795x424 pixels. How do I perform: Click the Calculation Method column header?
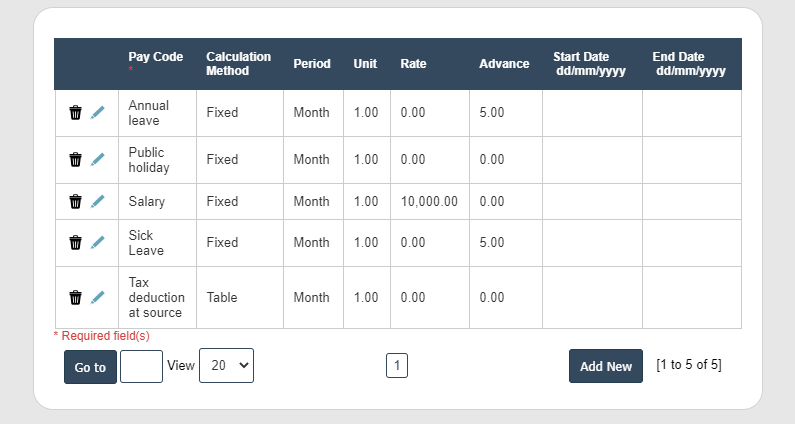point(238,64)
